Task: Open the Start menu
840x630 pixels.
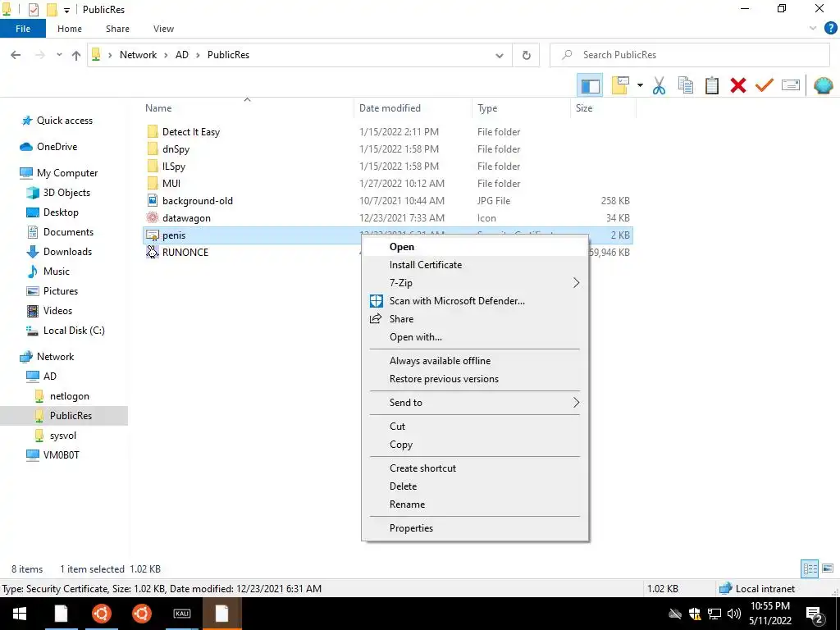Action: 20,614
